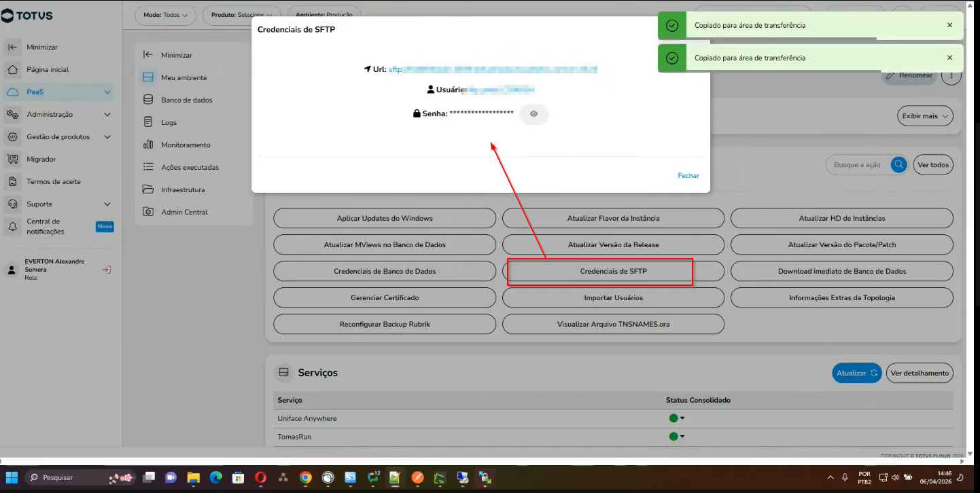Click Atualizar HD de Instâncias

click(842, 218)
